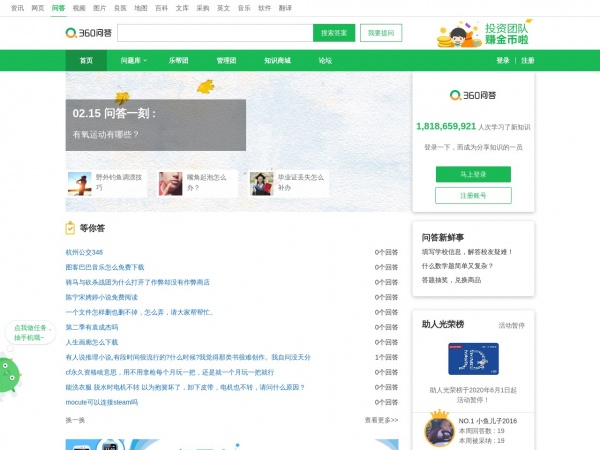The height and width of the screenshot is (450, 600).
Task: Open the 管理团 navigation tab
Action: [x=226, y=60]
